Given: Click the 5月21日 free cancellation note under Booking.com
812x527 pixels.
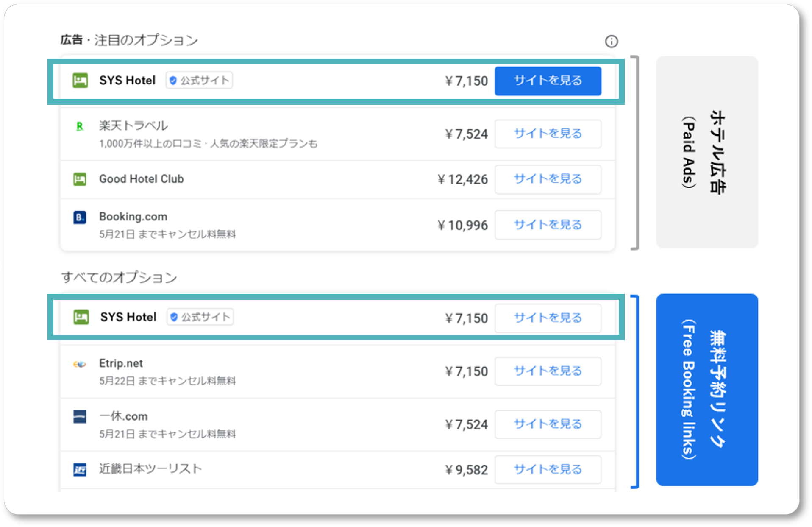Looking at the screenshot, I should pos(167,234).
